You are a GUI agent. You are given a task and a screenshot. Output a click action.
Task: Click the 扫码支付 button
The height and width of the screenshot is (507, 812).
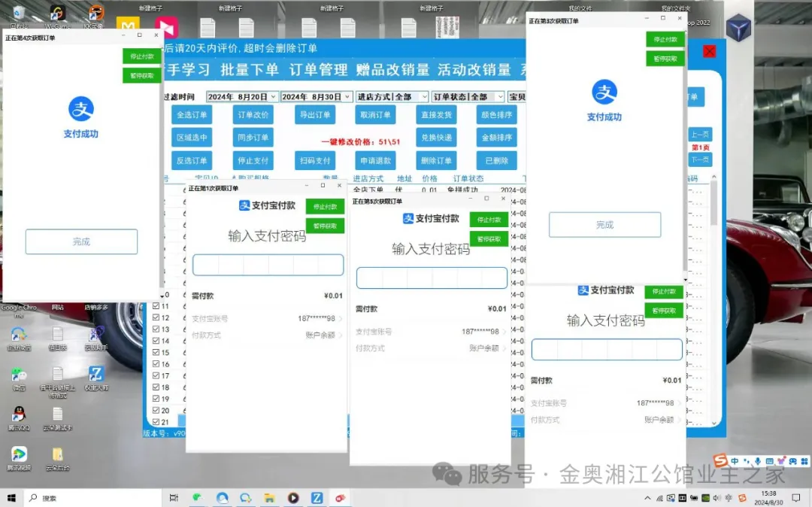(x=314, y=161)
